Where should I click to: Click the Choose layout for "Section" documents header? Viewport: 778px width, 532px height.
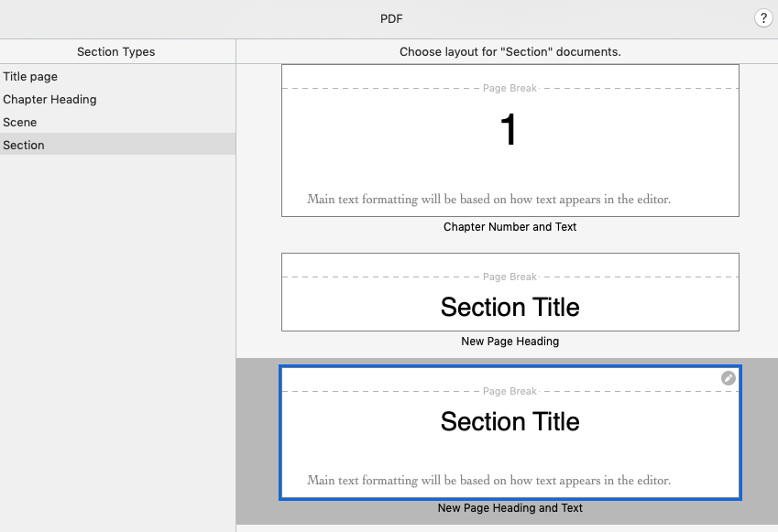pos(510,51)
